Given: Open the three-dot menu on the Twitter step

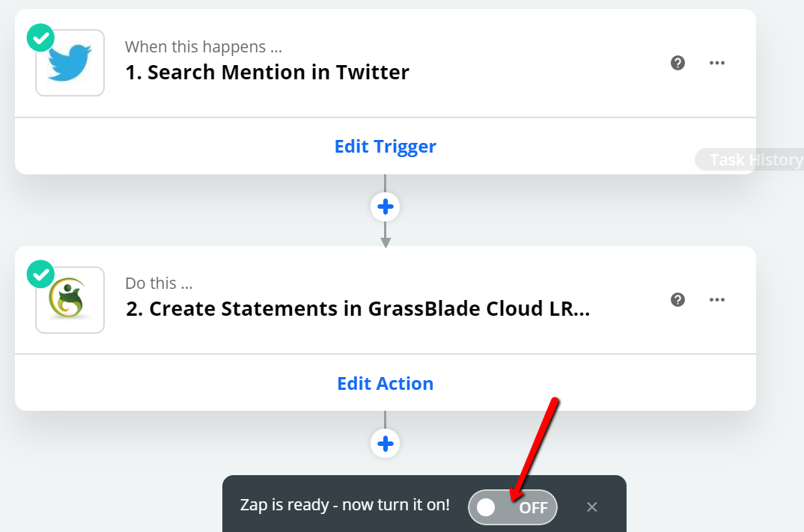Looking at the screenshot, I should [x=717, y=63].
